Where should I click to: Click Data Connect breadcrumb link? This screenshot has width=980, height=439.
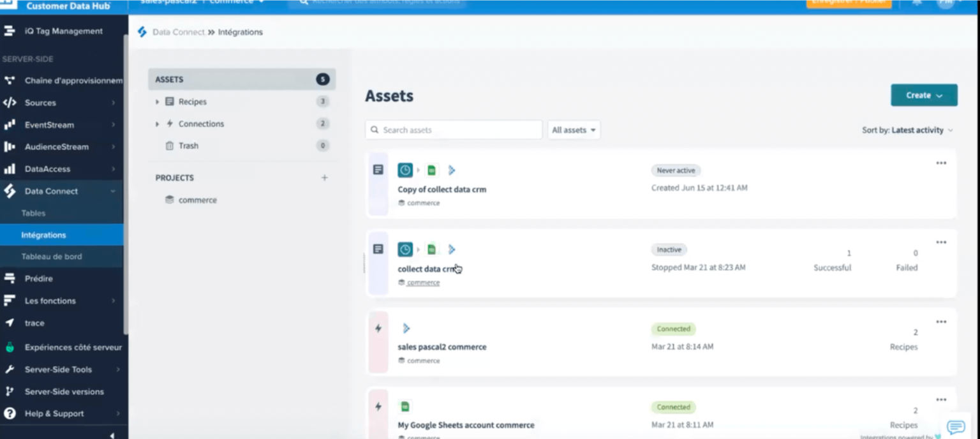click(x=178, y=32)
